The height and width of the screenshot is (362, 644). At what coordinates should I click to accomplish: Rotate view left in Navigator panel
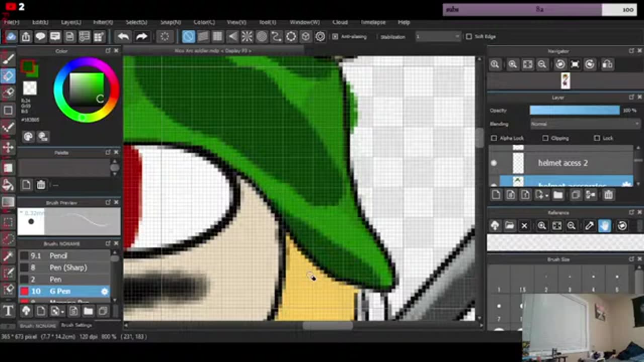pyautogui.click(x=560, y=64)
